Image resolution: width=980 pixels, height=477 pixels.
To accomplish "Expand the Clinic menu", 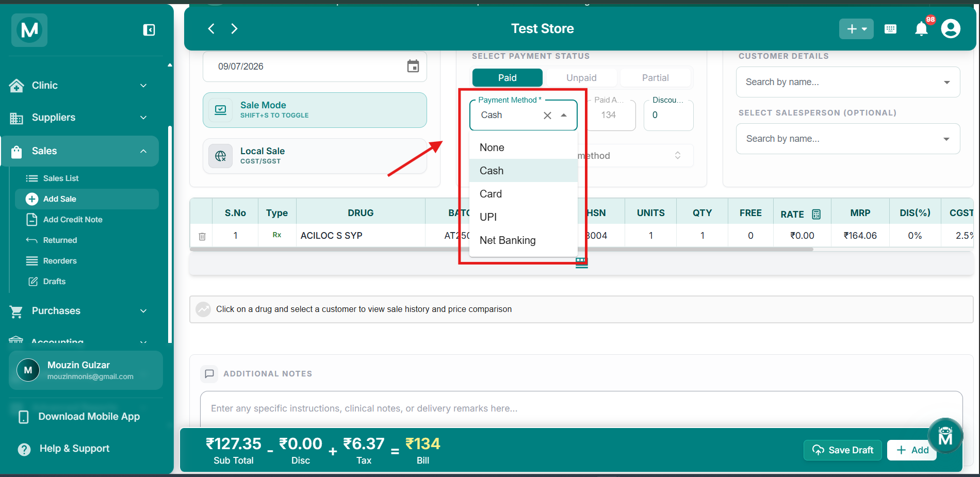I will [x=80, y=86].
